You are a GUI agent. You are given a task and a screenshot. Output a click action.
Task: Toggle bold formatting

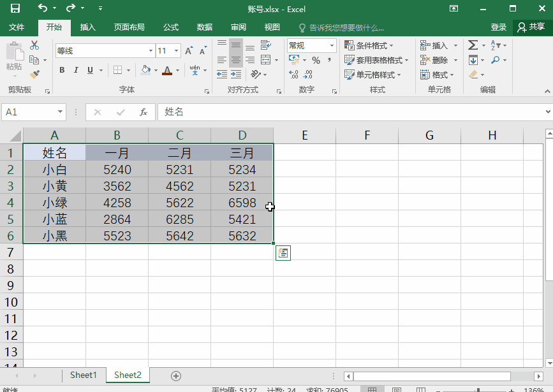62,70
